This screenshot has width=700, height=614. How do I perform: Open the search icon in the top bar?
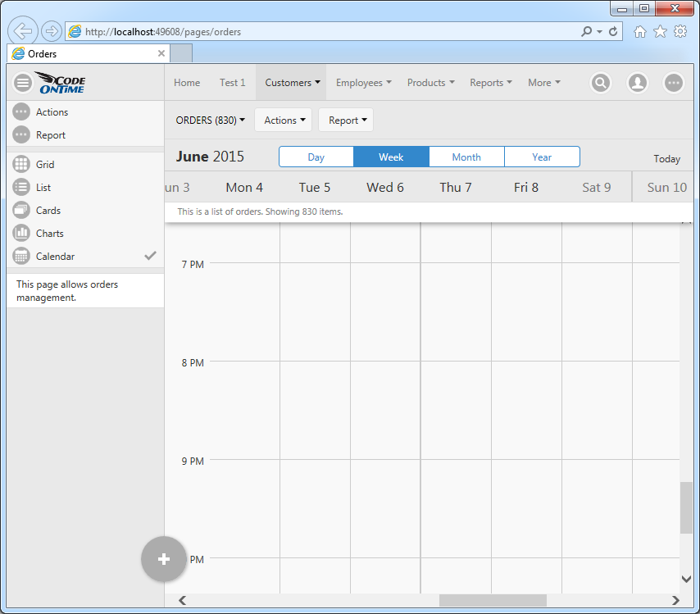click(x=601, y=83)
